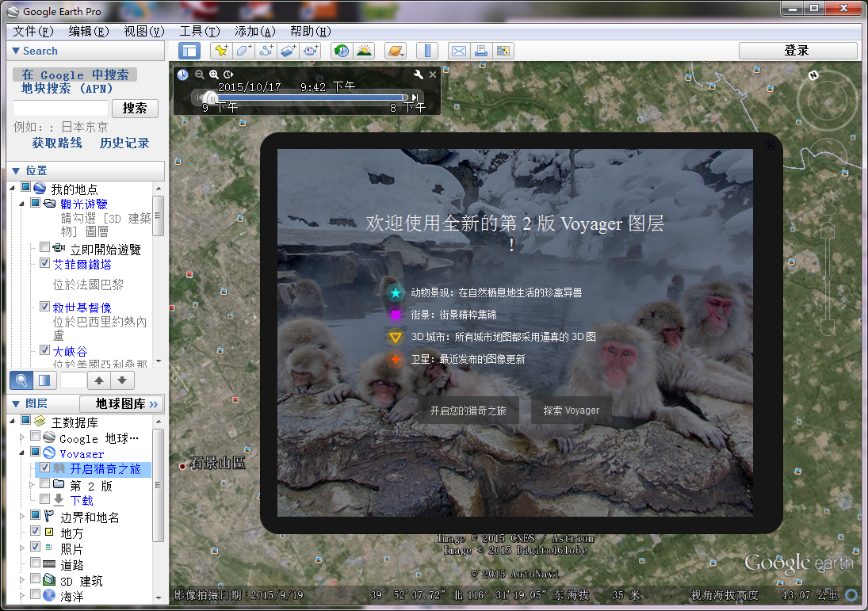This screenshot has height=611, width=868.
Task: Check the 立即開始遊覽 checkbox
Action: pos(45,246)
